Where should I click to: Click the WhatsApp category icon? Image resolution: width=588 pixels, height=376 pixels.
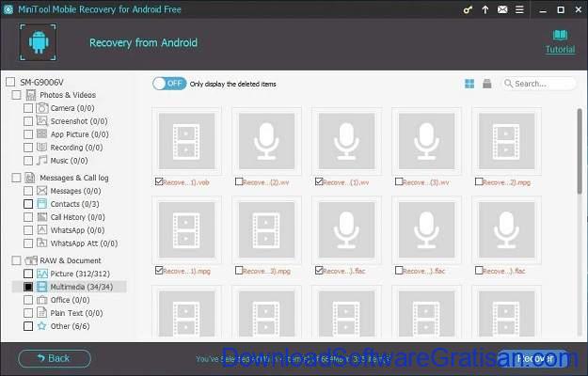[42, 230]
